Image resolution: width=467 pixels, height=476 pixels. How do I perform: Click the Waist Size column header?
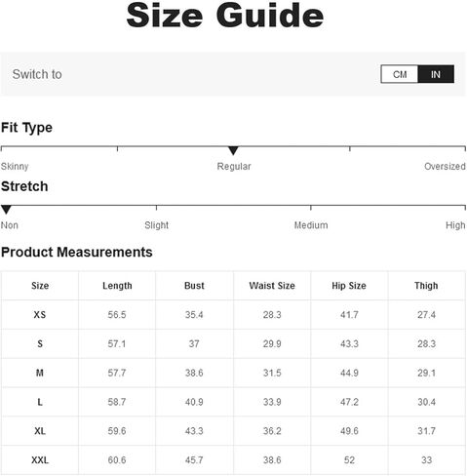coord(272,286)
